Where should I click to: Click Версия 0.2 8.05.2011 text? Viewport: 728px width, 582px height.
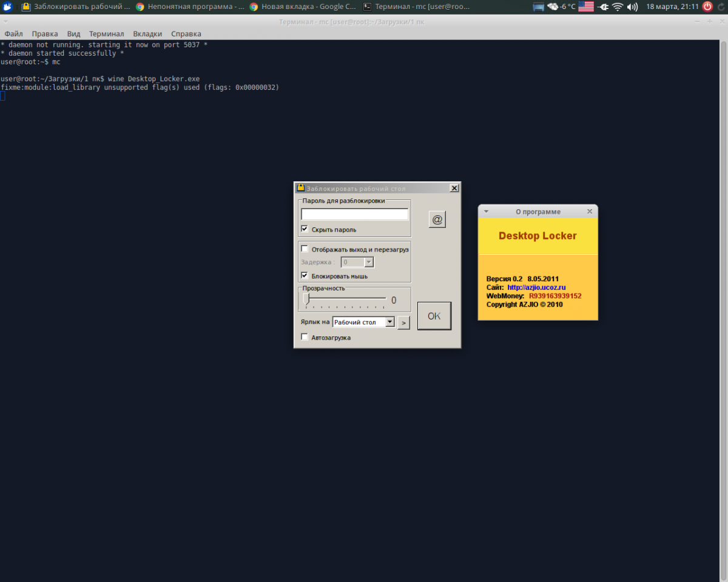coord(523,279)
